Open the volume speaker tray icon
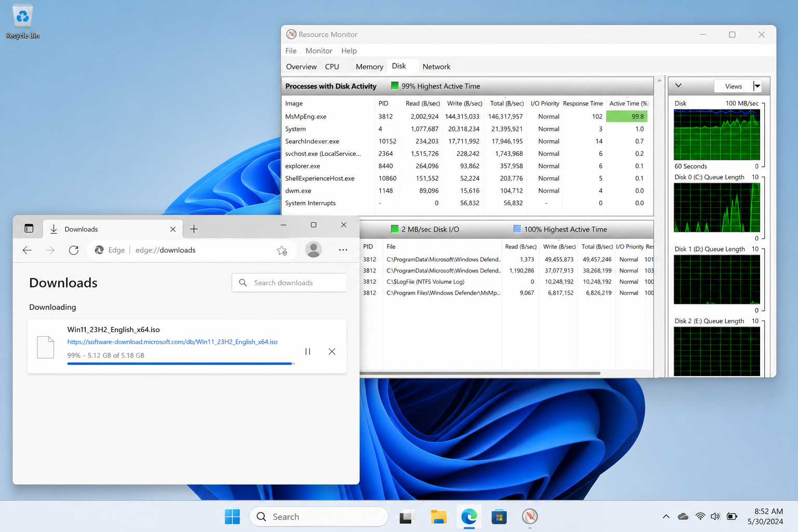 point(715,516)
